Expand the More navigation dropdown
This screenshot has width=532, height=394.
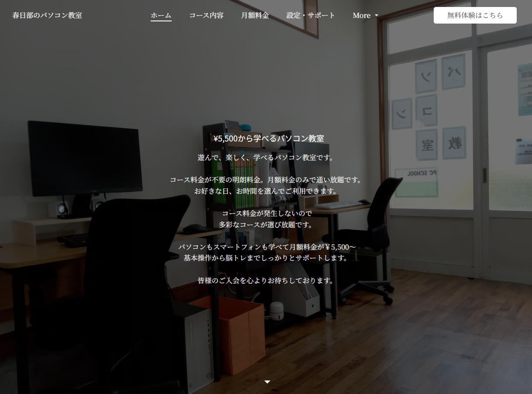pyautogui.click(x=366, y=15)
